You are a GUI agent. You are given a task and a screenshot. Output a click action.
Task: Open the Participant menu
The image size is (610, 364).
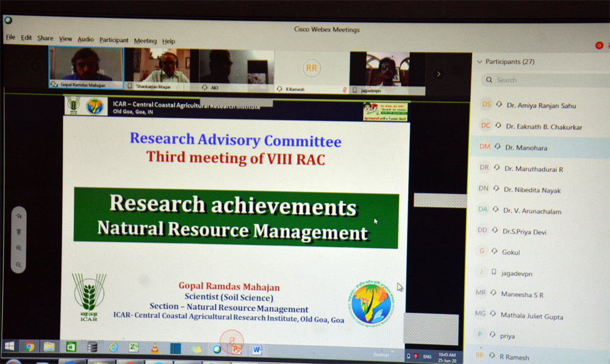tap(113, 40)
